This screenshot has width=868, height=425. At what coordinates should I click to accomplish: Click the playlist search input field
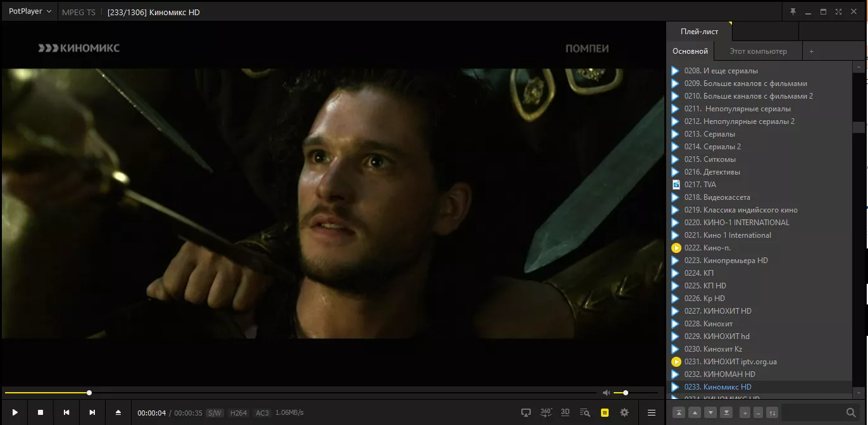(813, 413)
